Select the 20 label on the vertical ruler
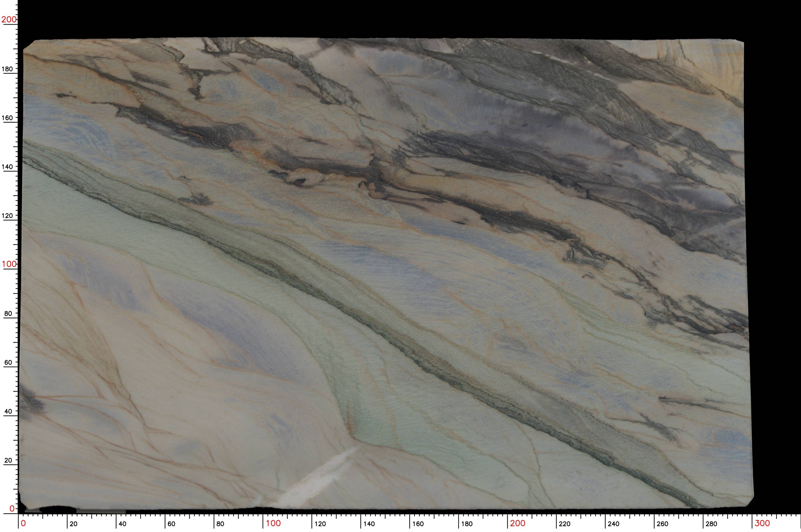This screenshot has width=801, height=532. (x=8, y=460)
